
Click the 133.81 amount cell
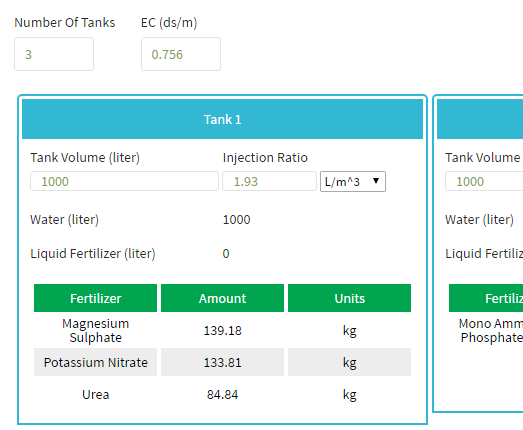coord(222,362)
